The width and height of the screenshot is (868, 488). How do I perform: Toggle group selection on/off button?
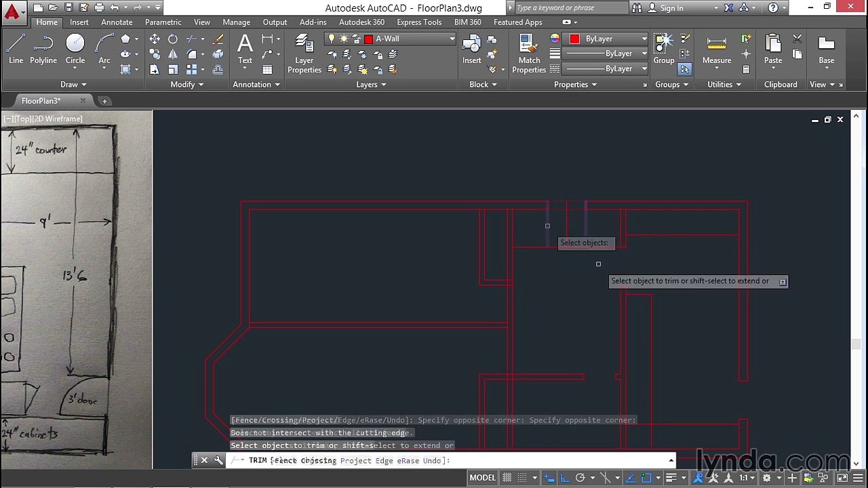coord(684,69)
